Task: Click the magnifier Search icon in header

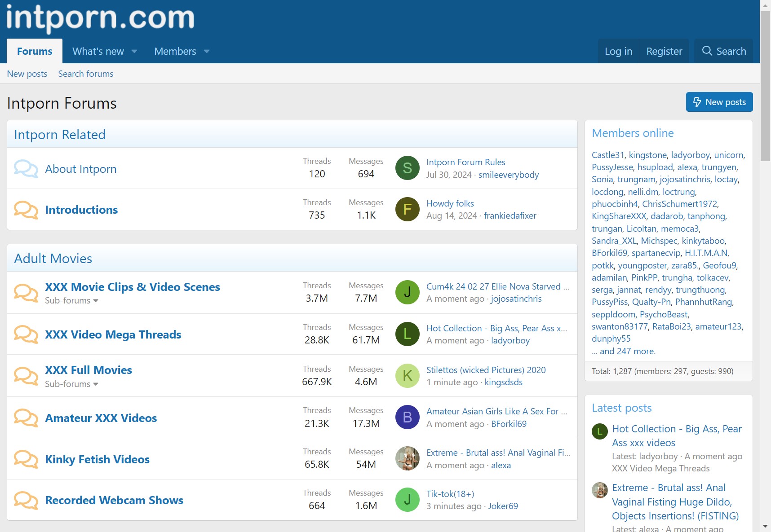Action: (x=707, y=51)
